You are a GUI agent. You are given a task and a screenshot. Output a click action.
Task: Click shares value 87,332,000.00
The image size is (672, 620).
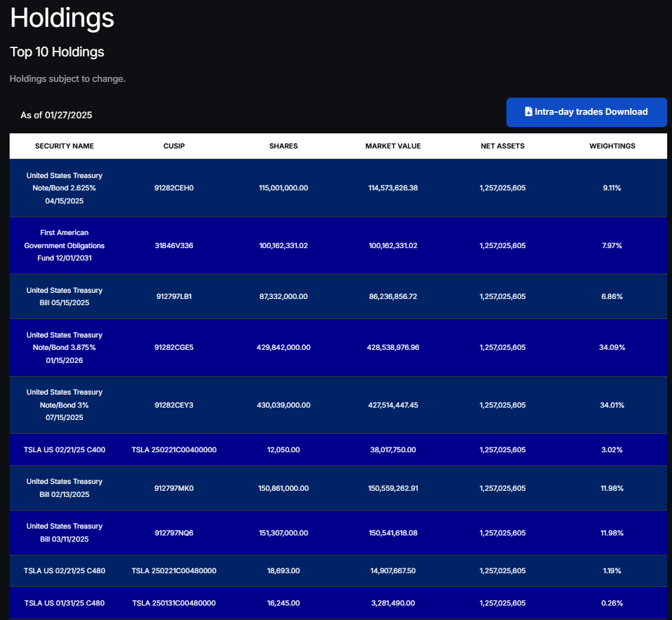click(x=283, y=296)
